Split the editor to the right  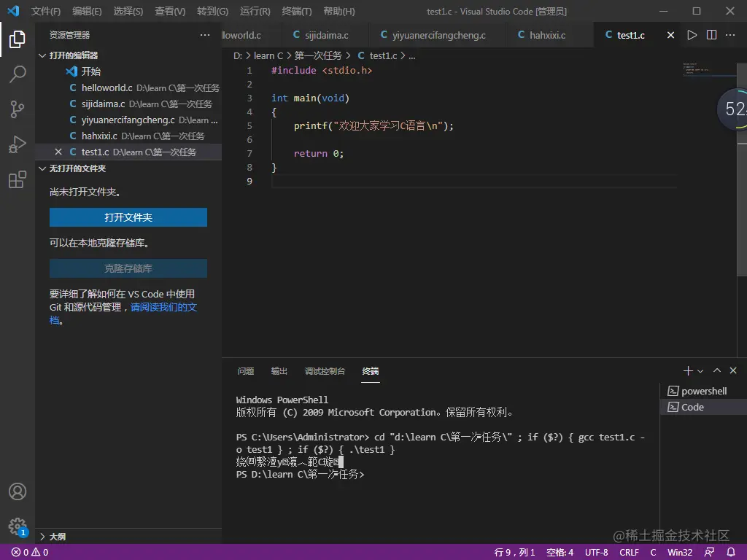[x=711, y=35]
